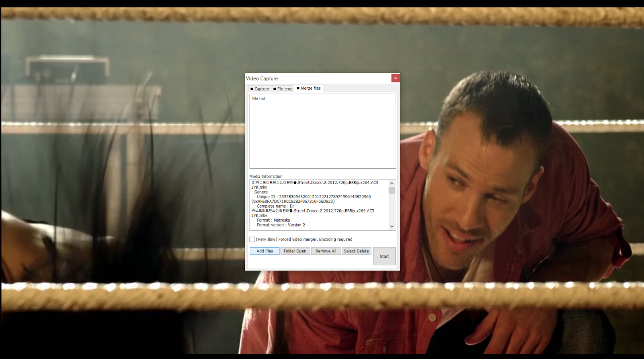
Task: Click the 'Media Information' label
Action: (266, 176)
